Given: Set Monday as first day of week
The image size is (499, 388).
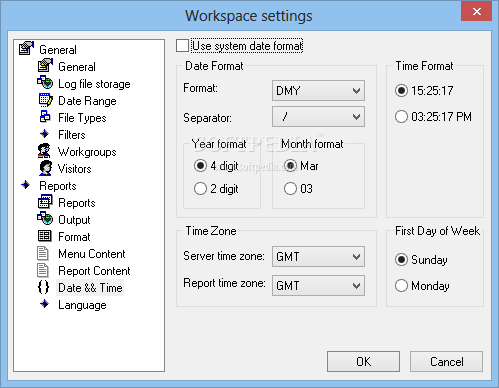Looking at the screenshot, I should tap(401, 286).
